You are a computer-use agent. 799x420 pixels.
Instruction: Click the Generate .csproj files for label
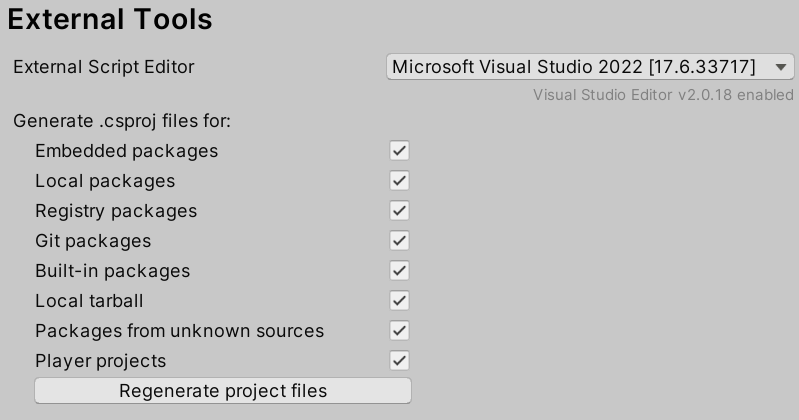[122, 121]
